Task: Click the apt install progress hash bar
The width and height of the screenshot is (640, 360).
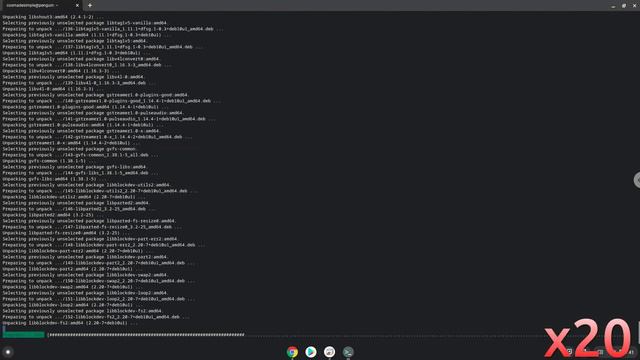Action: tap(146, 335)
